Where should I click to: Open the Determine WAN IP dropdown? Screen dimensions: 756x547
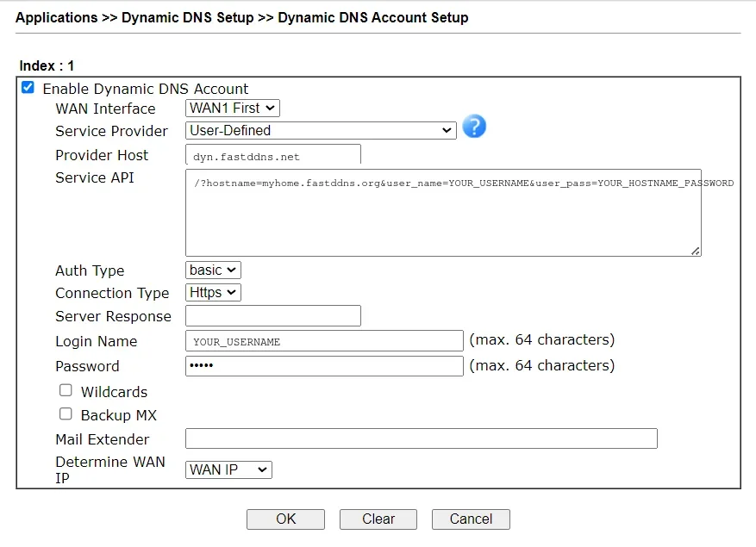tap(228, 469)
